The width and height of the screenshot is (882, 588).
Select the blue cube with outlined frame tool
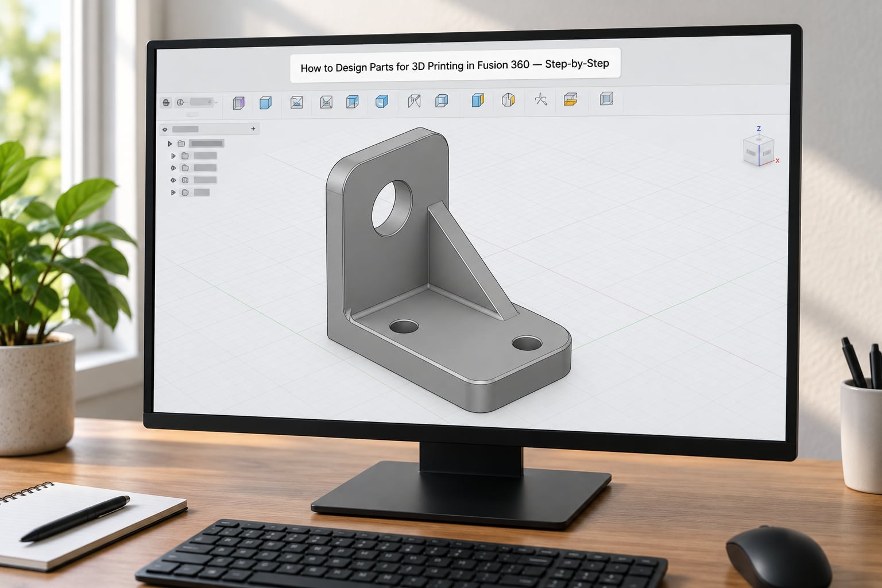tap(352, 102)
